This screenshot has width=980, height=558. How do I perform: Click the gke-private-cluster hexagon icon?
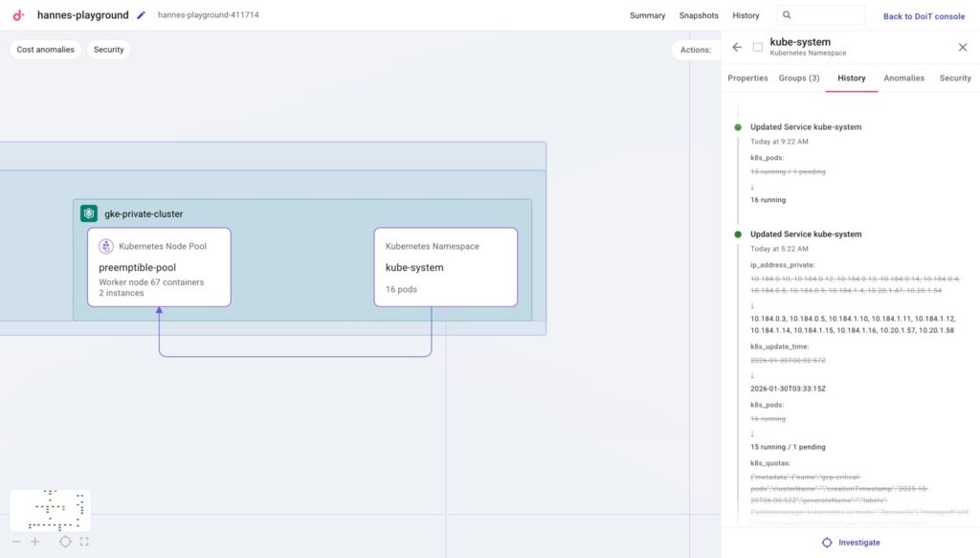89,213
